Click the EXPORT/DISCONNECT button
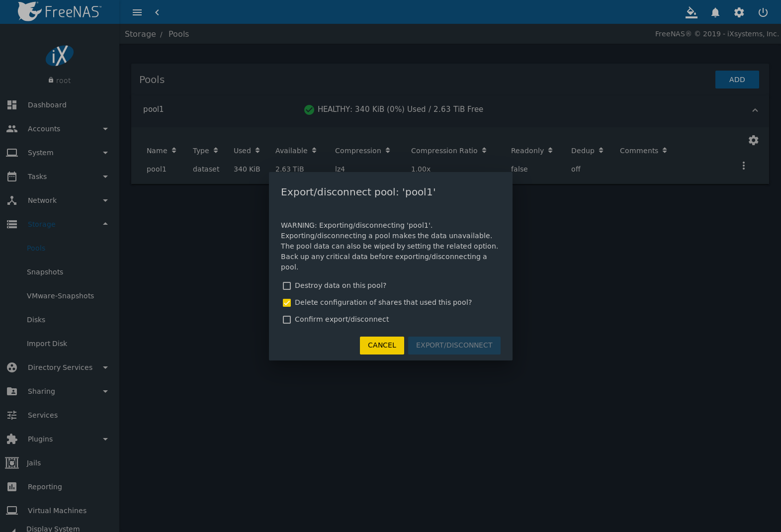Screen dimensions: 781x532 (454, 346)
